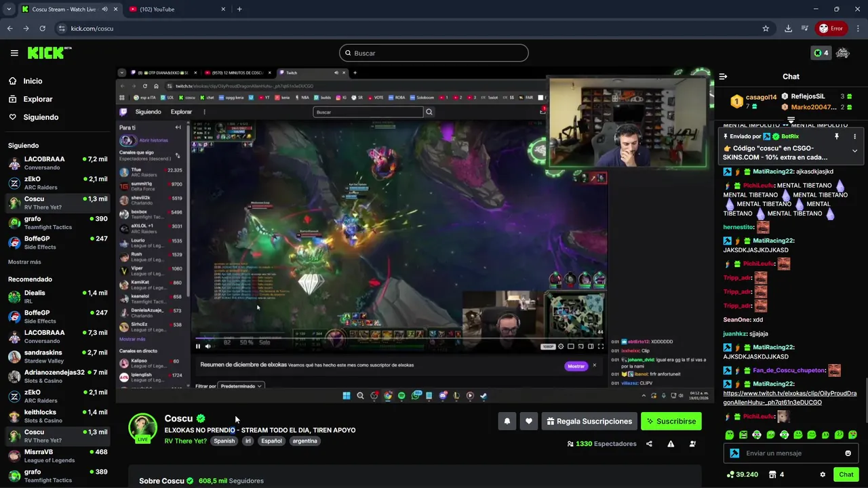Click Regala Suscripciones button
Image resolution: width=868 pixels, height=488 pixels.
tap(589, 422)
